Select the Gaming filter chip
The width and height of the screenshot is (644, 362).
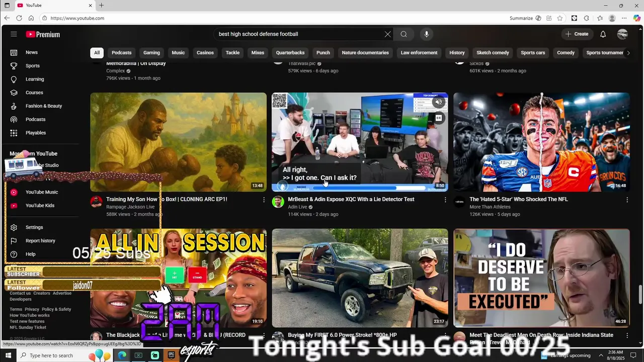point(151,53)
